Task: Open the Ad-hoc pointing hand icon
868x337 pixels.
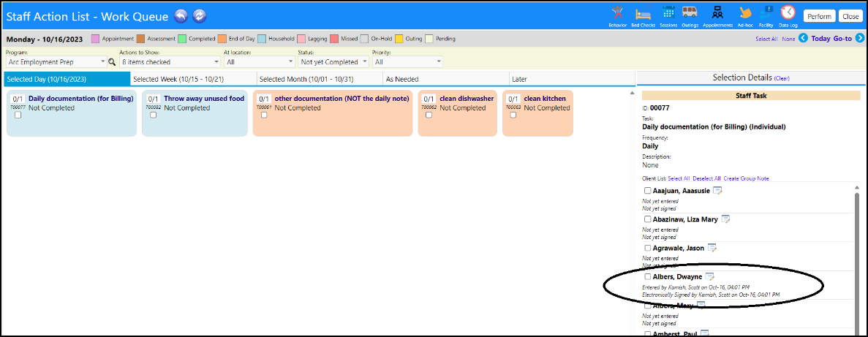Action: 745,13
